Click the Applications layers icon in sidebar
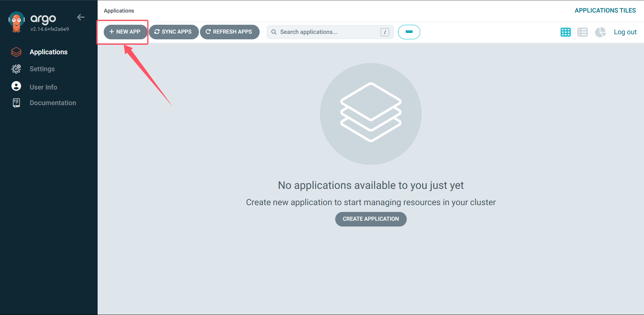Screen dimensions: 644x315 [x=16, y=52]
